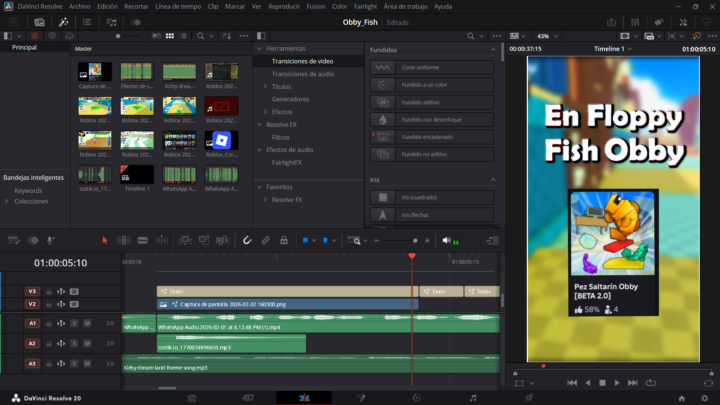The image size is (720, 405).
Task: Search the media pool with the magnifier
Action: (x=201, y=36)
